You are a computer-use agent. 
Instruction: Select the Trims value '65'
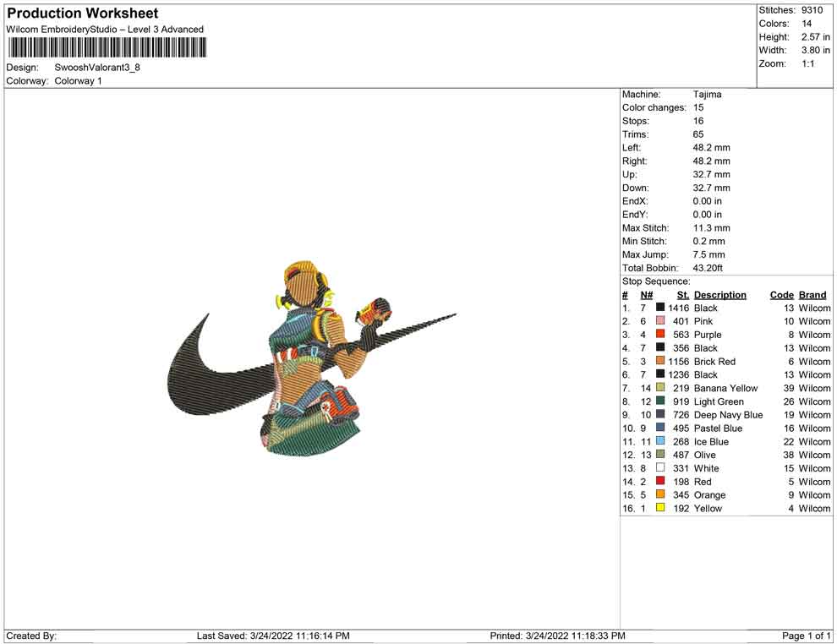698,134
